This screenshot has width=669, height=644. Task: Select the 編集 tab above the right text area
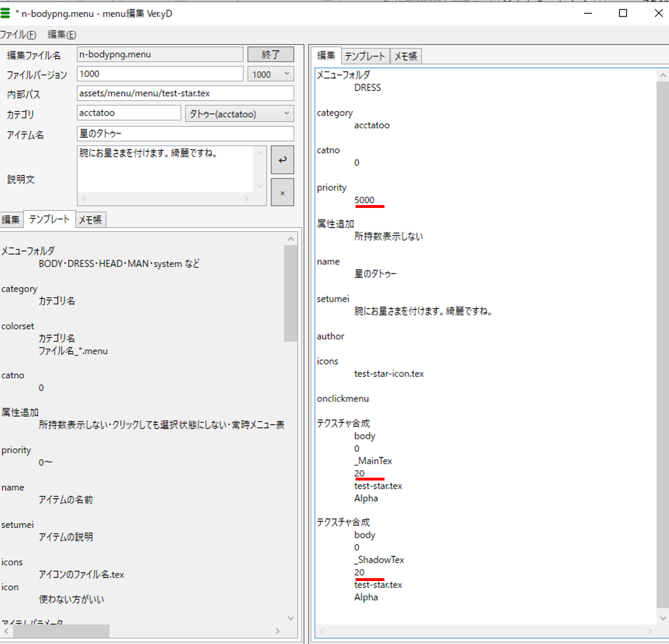tap(326, 56)
